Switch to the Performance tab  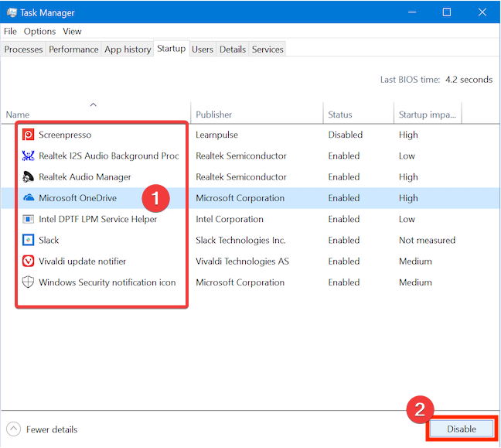[73, 50]
